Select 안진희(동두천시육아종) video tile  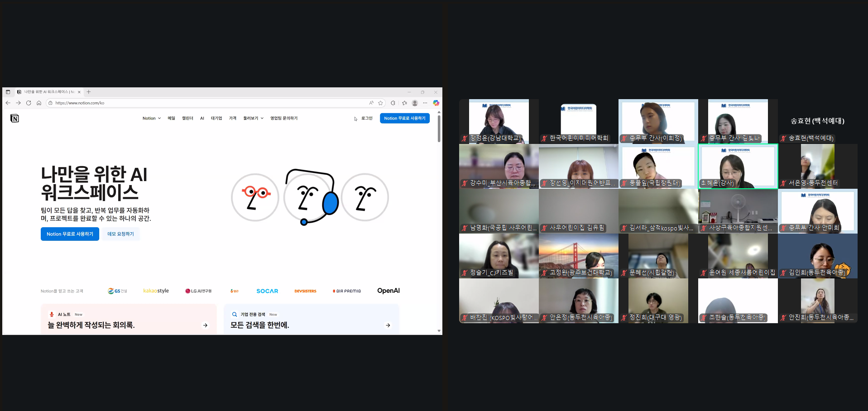pos(818,301)
